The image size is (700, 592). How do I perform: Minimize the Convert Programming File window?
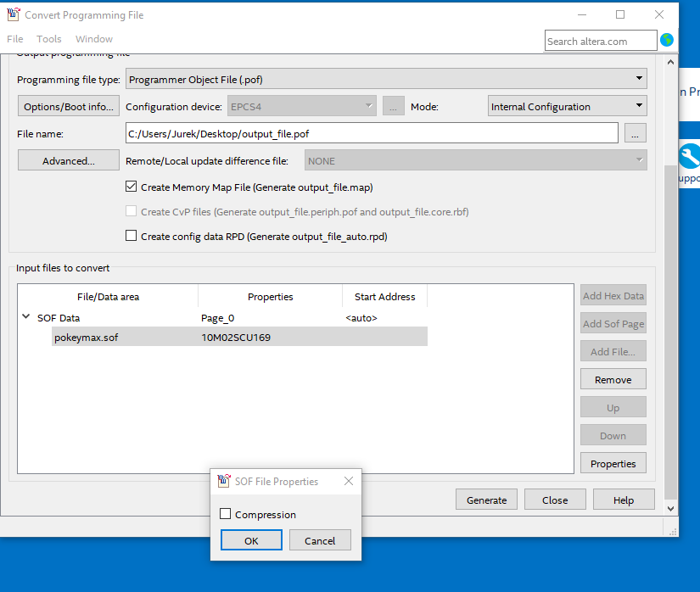(x=582, y=14)
